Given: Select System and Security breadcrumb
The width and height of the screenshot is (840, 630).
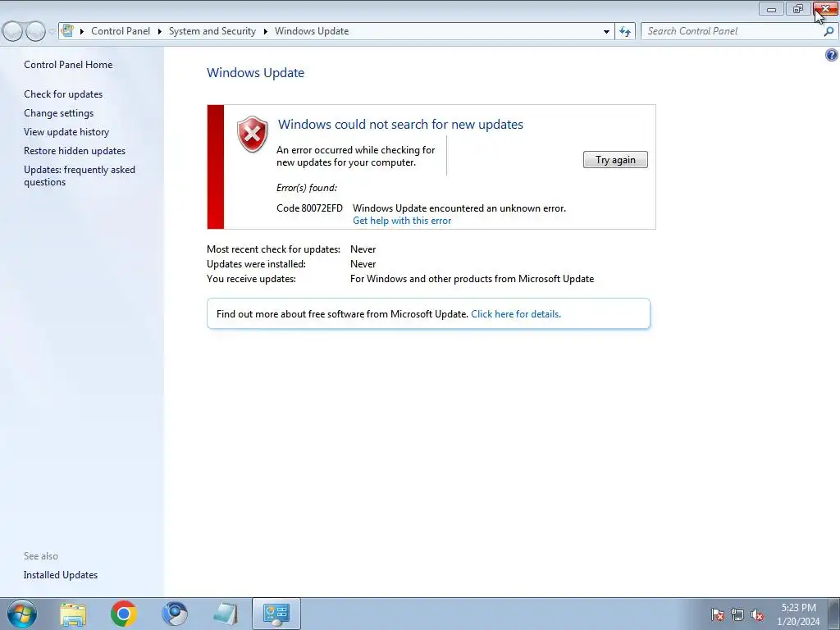Looking at the screenshot, I should [212, 31].
